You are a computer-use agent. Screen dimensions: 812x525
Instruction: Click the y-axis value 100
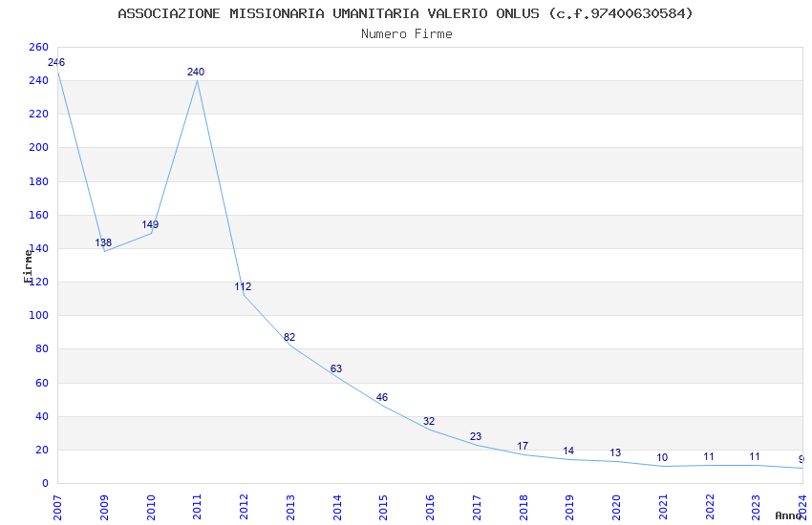pyautogui.click(x=38, y=315)
